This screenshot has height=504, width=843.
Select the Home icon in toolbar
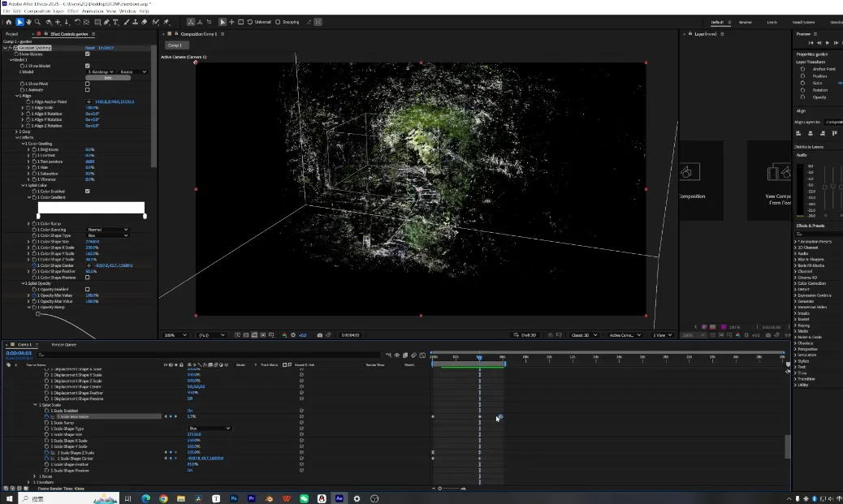9,22
